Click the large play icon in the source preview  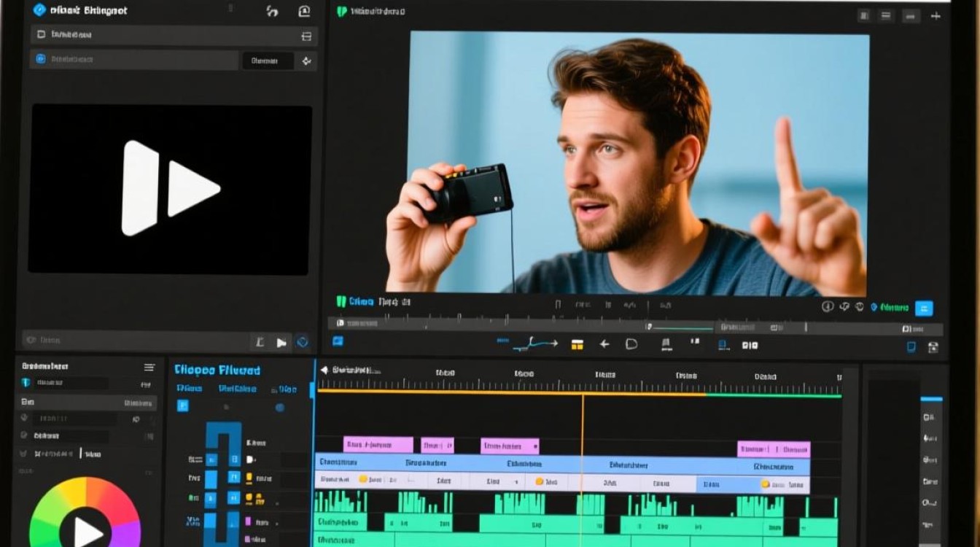point(171,189)
